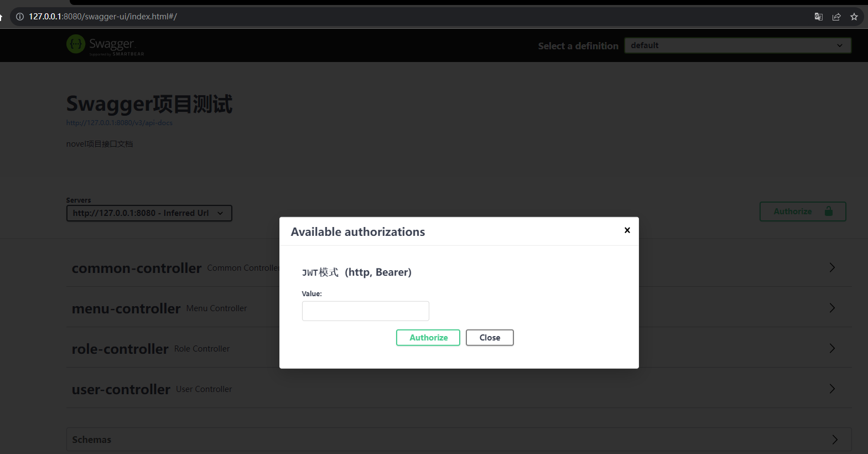Click the share page icon
Viewport: 868px width, 454px height.
(836, 17)
